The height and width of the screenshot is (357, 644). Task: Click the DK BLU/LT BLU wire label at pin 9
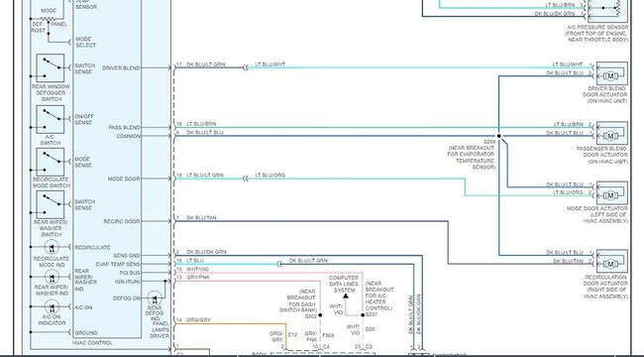(x=205, y=133)
